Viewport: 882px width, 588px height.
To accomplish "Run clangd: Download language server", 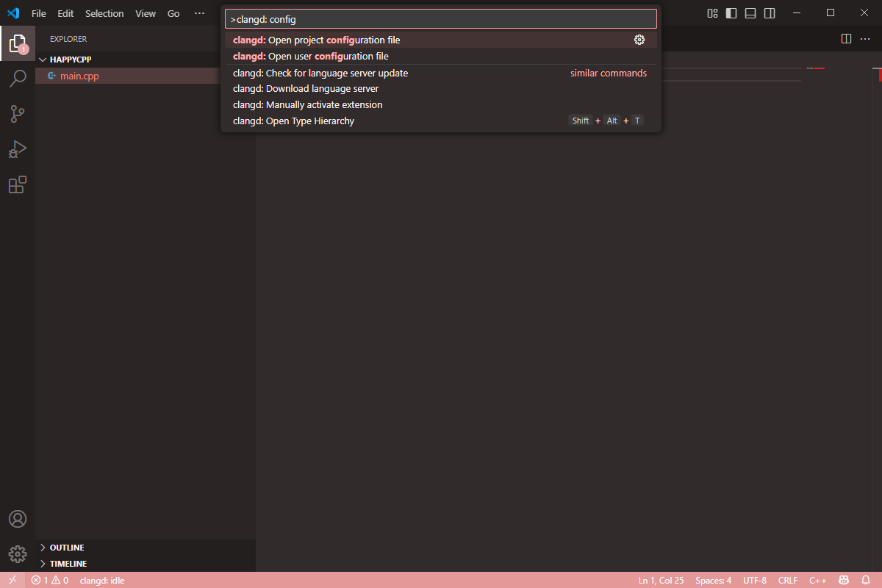I will (441, 88).
